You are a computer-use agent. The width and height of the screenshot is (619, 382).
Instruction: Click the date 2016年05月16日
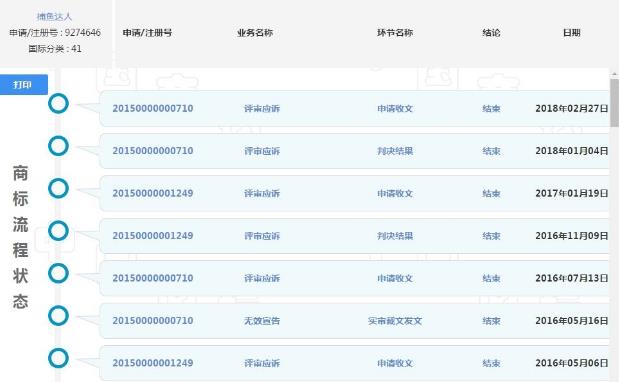tap(572, 320)
